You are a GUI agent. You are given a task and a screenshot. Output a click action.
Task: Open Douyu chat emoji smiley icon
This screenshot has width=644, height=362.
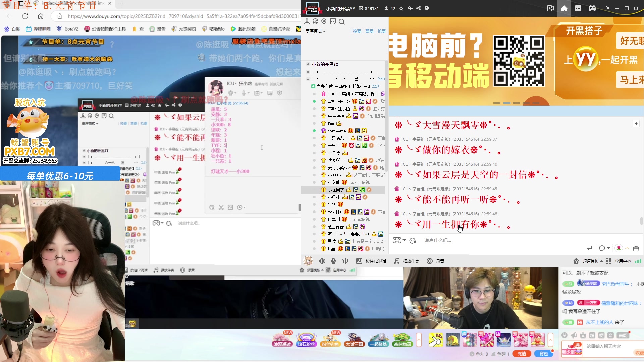(565, 335)
